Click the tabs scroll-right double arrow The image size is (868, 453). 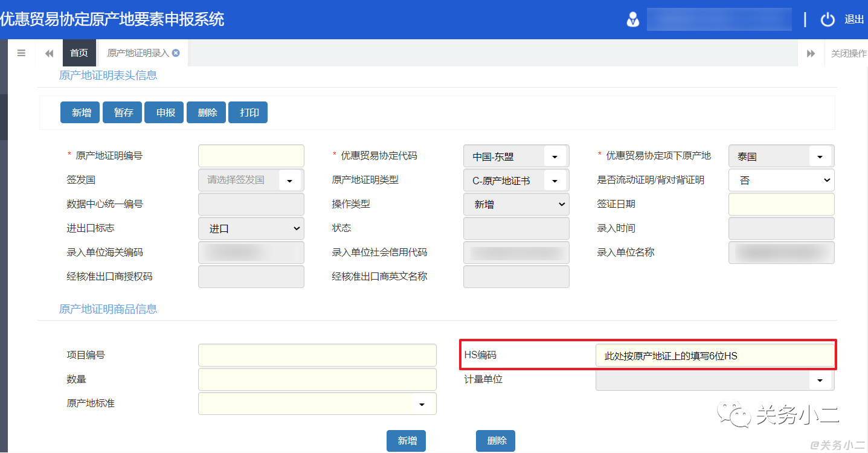811,54
